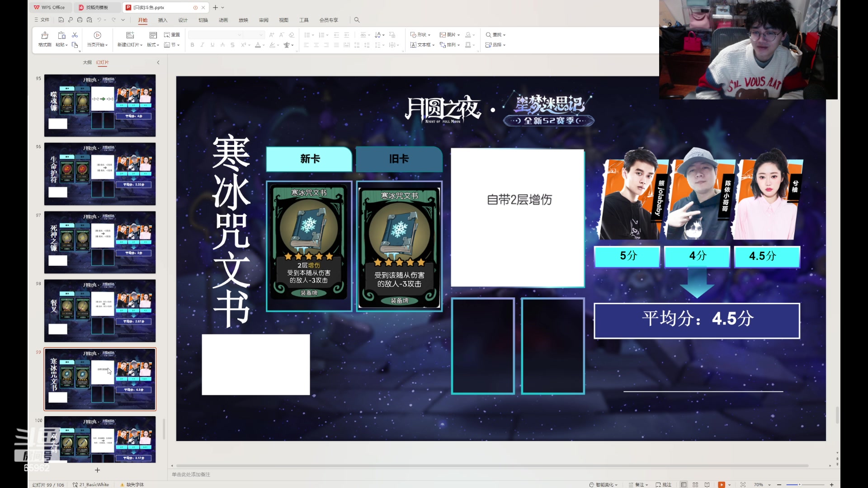Click the save/disk icon in toolbar

(x=60, y=20)
